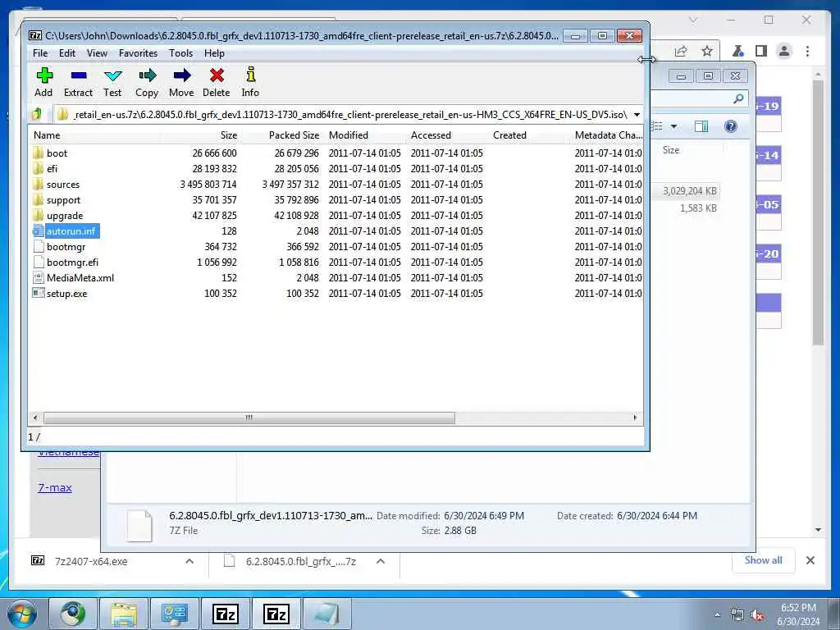Show hidden system tray icons arrow
This screenshot has height=630, width=840.
[x=717, y=615]
